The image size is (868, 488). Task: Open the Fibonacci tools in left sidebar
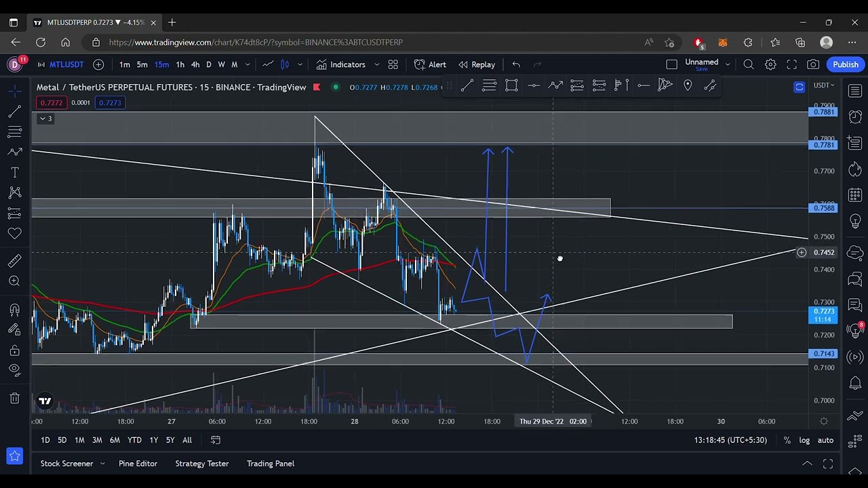pos(14,131)
